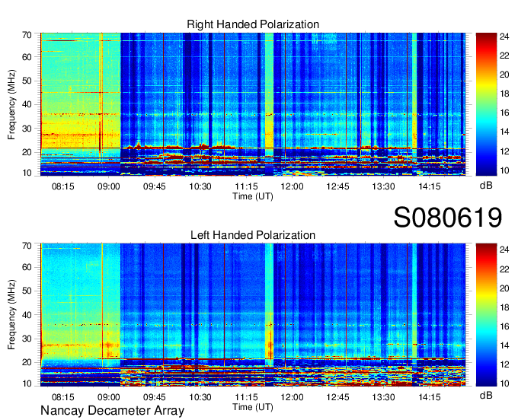Click the 10 dB mark on top color bar
The height and width of the screenshot is (420, 518).
[504, 170]
